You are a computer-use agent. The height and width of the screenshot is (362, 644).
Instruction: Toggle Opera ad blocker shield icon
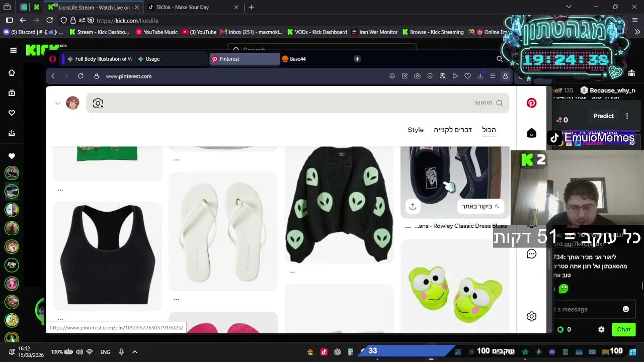430,76
